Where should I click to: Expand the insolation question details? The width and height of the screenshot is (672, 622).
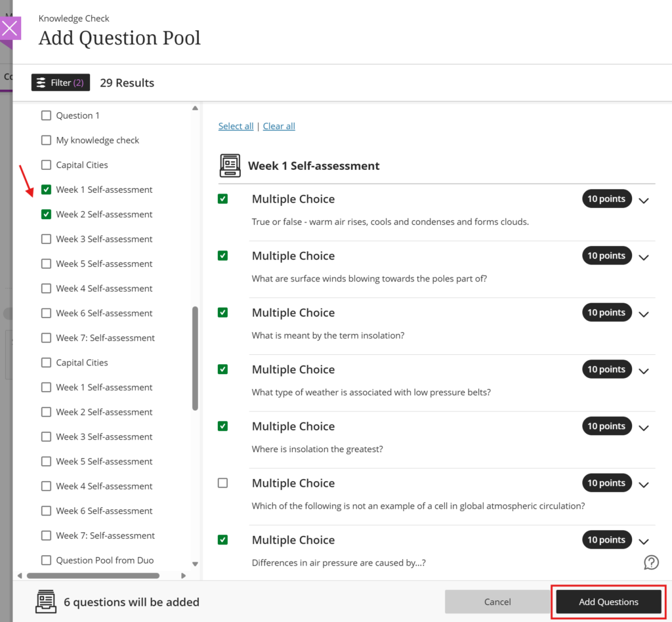click(644, 314)
